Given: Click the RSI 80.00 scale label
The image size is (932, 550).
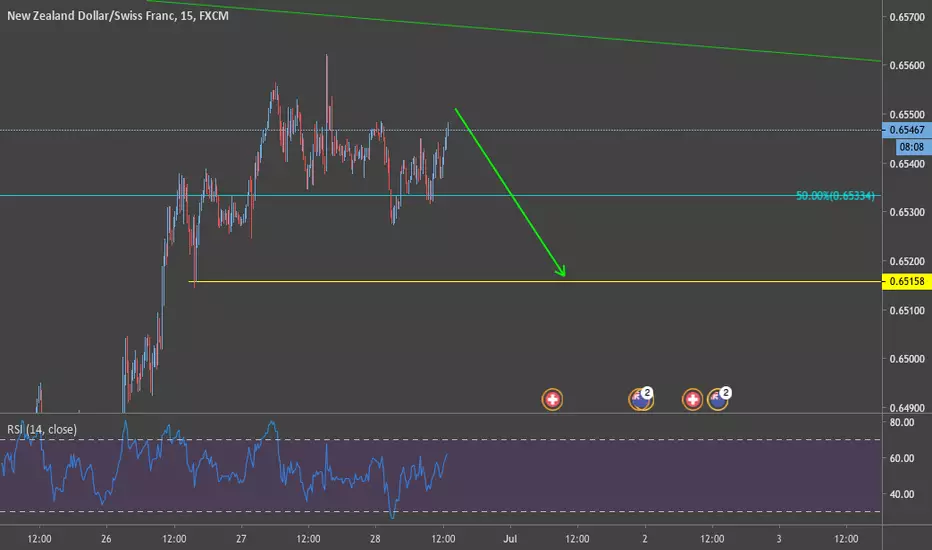Looking at the screenshot, I should click(x=902, y=423).
